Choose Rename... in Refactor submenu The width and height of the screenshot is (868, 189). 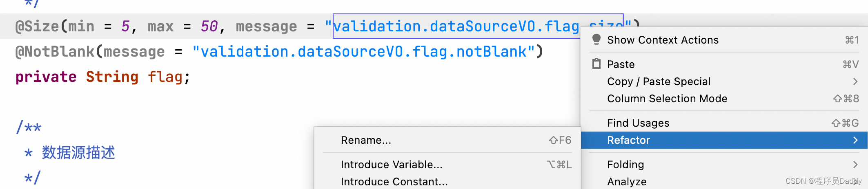pyautogui.click(x=447, y=140)
